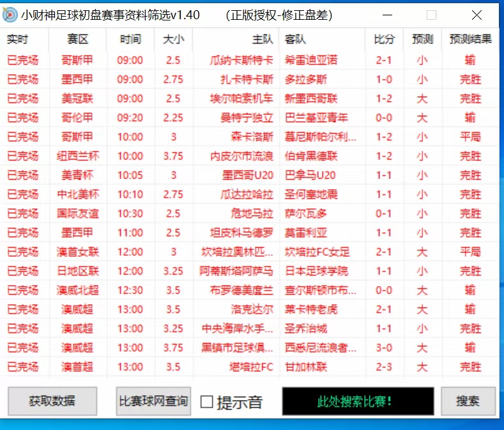Select home team 瓜达拉哈拉
Image resolution: width=504 pixels, height=430 pixels.
click(x=247, y=194)
